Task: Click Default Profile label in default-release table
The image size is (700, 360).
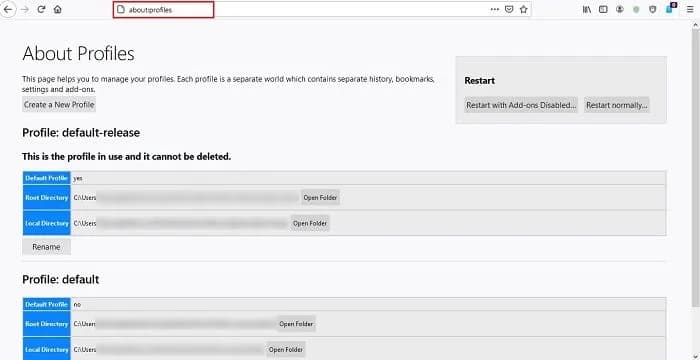Action: point(46,178)
